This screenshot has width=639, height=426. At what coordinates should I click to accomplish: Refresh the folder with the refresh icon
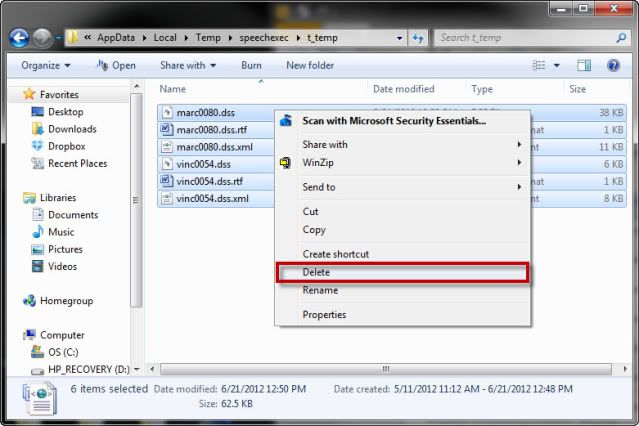point(418,38)
